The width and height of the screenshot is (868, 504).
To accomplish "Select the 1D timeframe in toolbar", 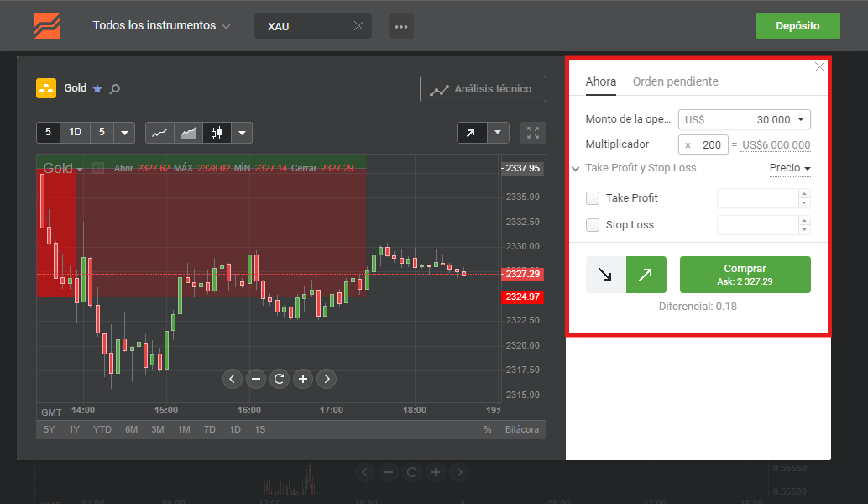I will click(76, 133).
